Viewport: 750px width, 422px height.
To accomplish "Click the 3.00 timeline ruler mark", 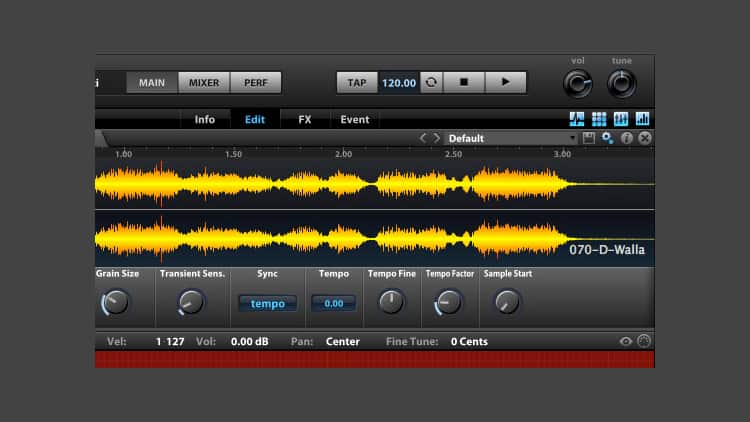I will [562, 154].
